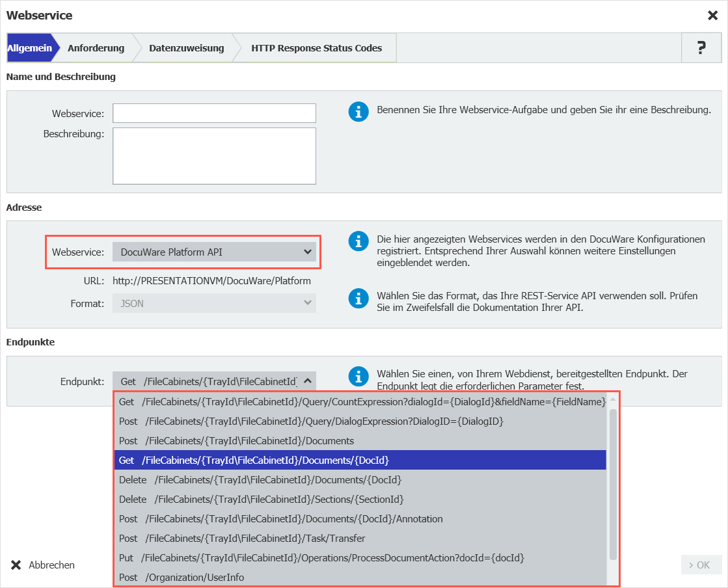The width and height of the screenshot is (728, 588).
Task: Go to the Datenzuweisung tab
Action: click(x=186, y=48)
